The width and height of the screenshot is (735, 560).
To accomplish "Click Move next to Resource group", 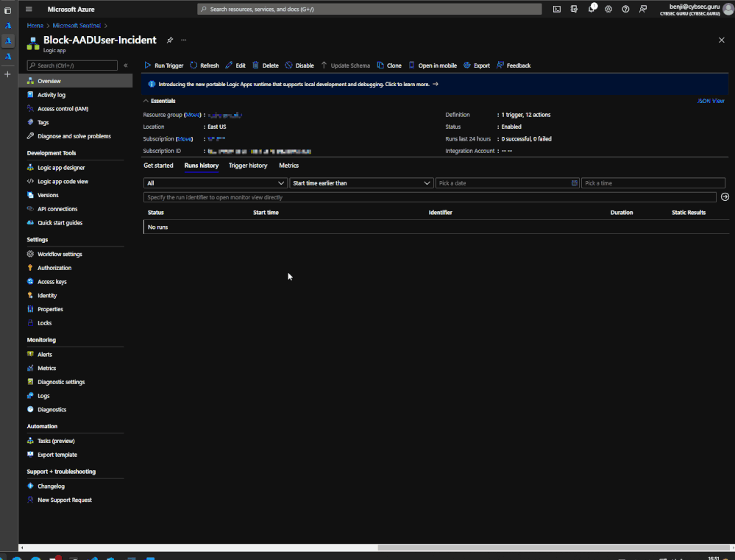I will tap(193, 115).
